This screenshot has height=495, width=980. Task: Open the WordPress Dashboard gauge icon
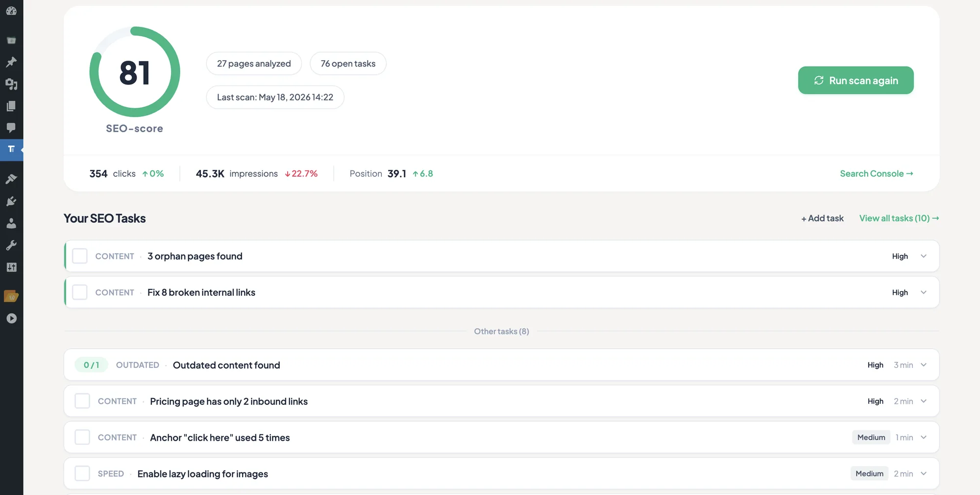(x=11, y=10)
